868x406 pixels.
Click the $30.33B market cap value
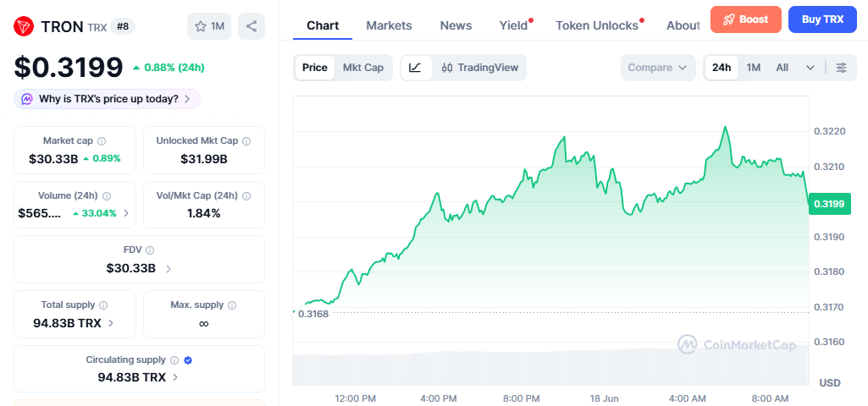[x=53, y=159]
